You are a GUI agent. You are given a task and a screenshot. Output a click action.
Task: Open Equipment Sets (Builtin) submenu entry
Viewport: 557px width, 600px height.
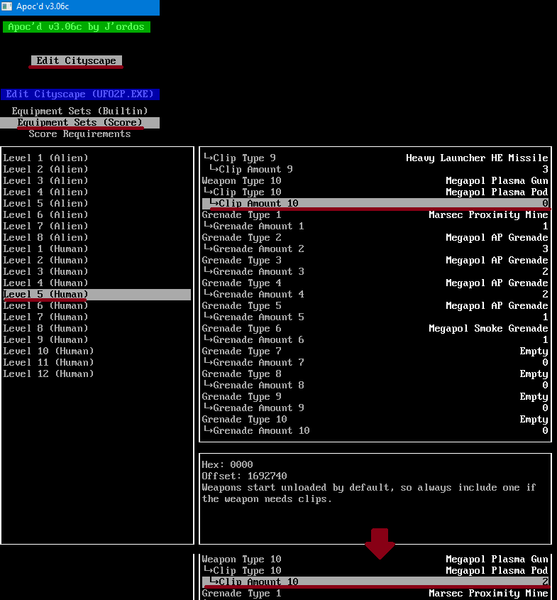point(80,111)
